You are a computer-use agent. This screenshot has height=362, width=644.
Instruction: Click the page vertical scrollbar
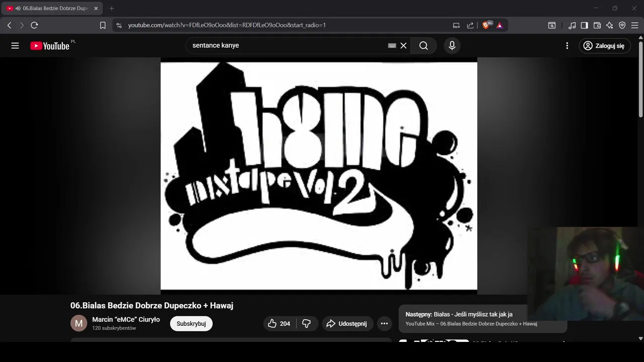(640, 79)
